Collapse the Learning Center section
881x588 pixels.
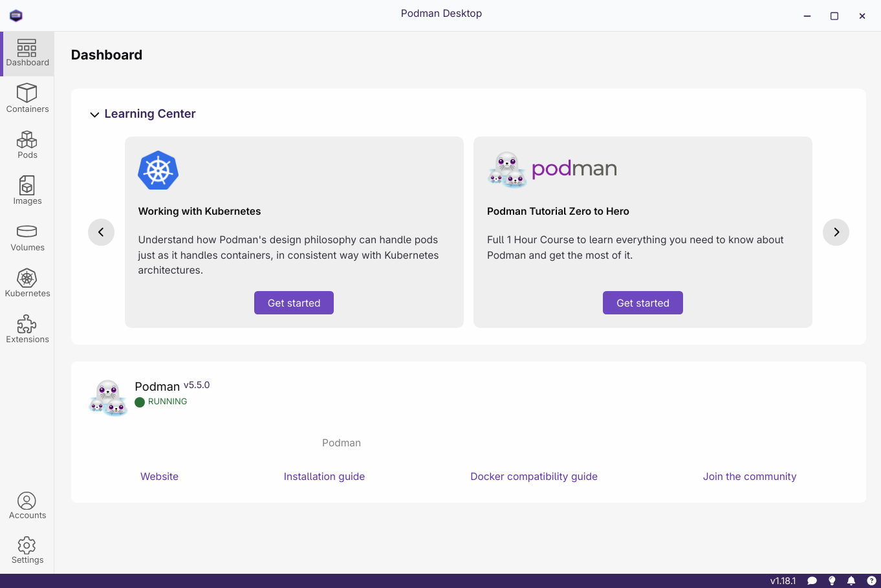(94, 114)
